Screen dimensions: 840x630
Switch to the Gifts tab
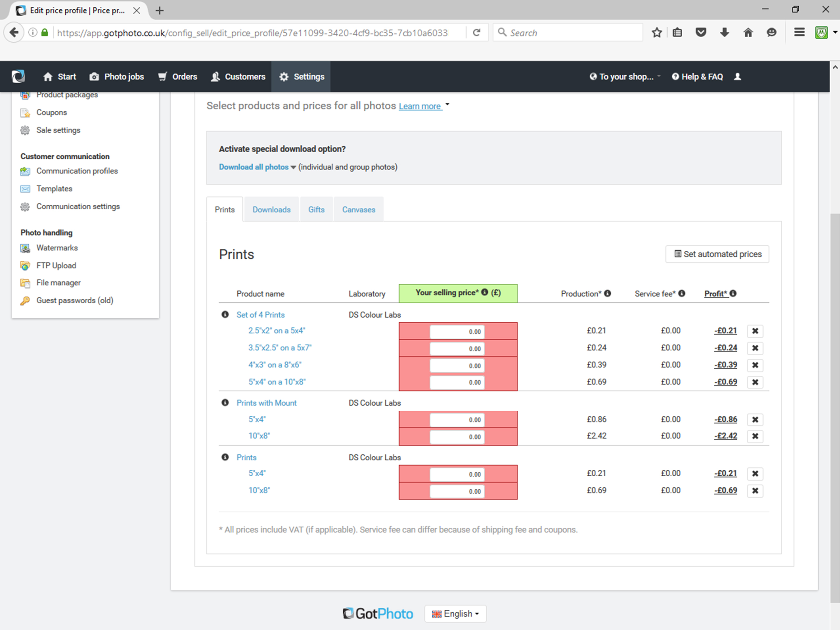pos(316,209)
